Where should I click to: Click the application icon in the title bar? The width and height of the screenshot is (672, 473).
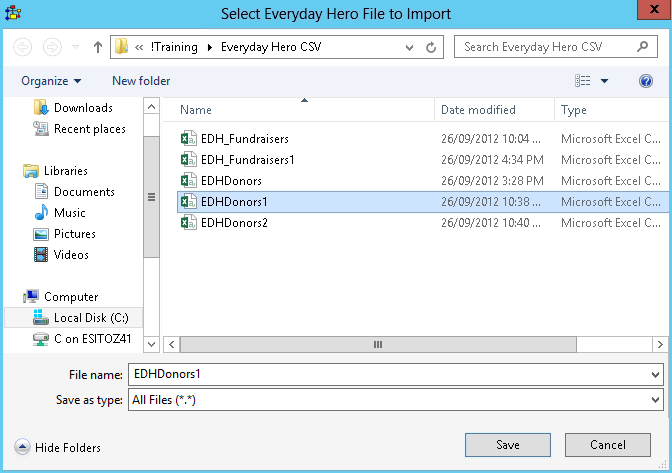pyautogui.click(x=13, y=13)
